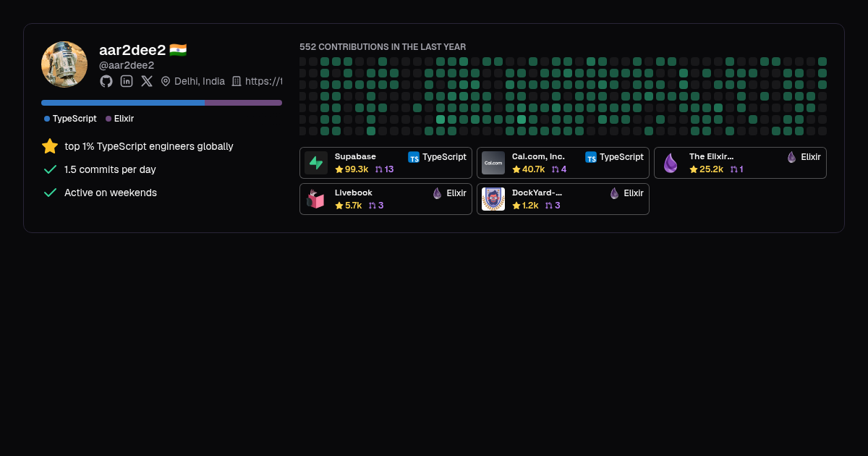
Task: Click the location pin icon beside Delhi
Action: coord(166,81)
